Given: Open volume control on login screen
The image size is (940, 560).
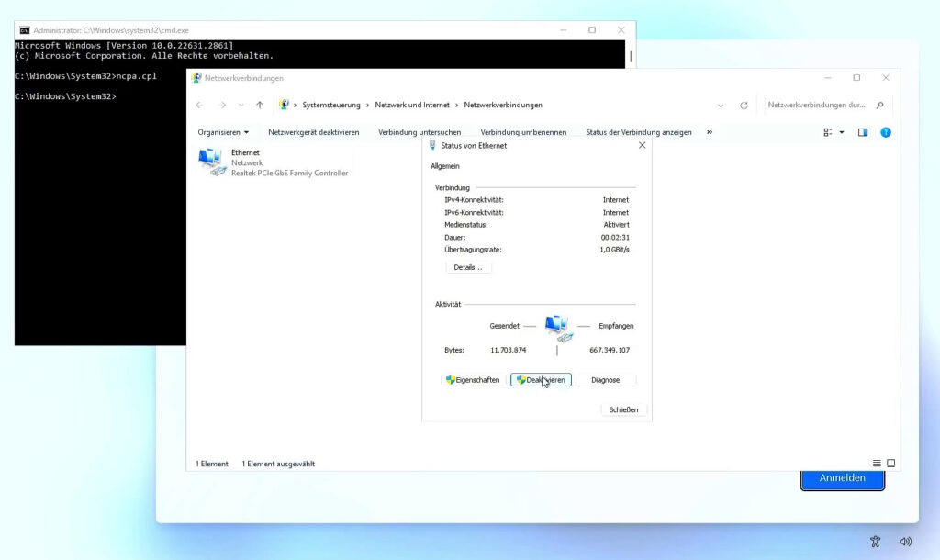Looking at the screenshot, I should (x=905, y=542).
